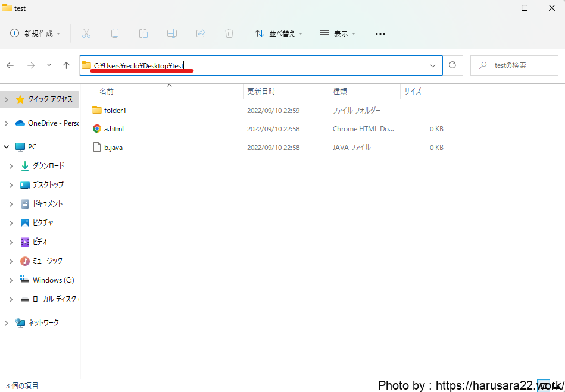Click the Share icon in toolbar
565x392 pixels.
click(x=201, y=34)
